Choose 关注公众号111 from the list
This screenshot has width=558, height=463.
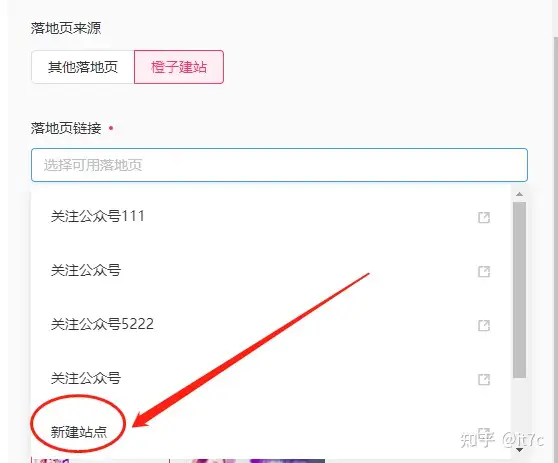(270, 216)
